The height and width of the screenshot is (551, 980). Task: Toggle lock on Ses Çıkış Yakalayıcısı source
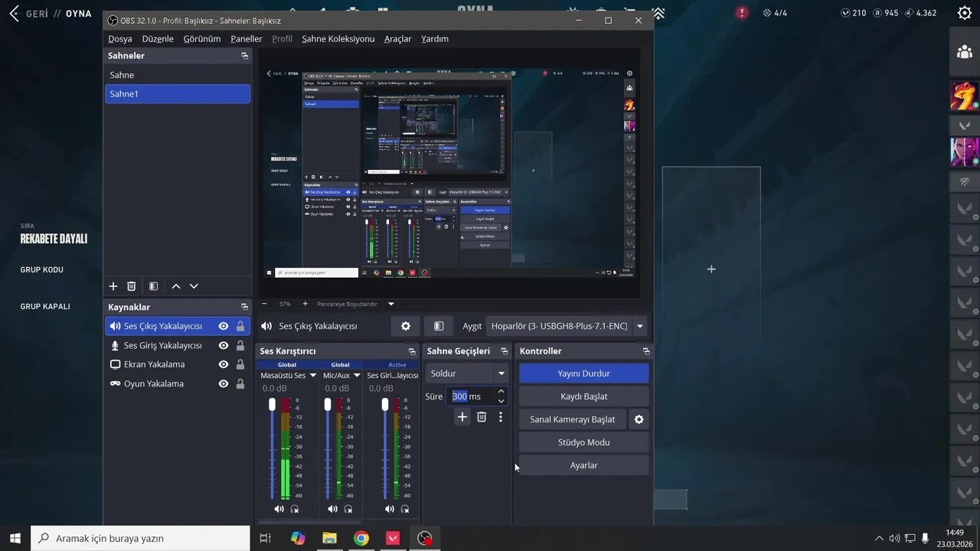[x=240, y=326]
